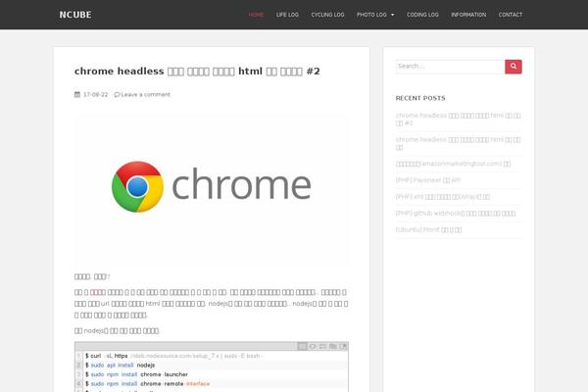Toggle line wrap in code block toolbar
Image resolution: width=588 pixels, height=392 pixels.
(x=322, y=346)
